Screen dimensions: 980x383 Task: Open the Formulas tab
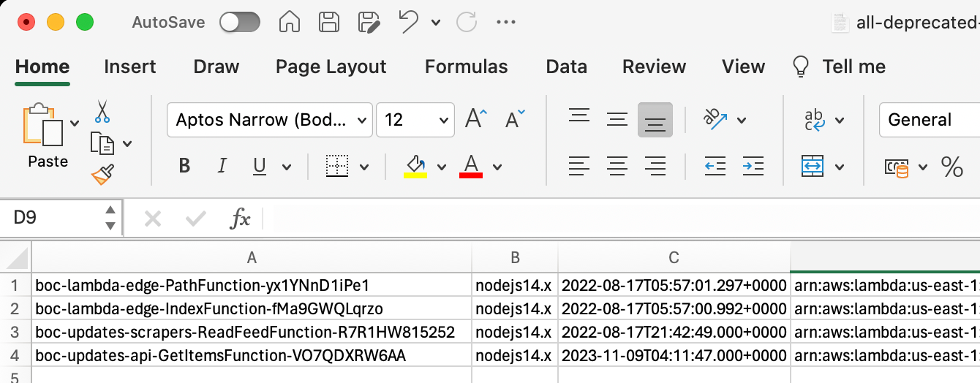coord(466,67)
